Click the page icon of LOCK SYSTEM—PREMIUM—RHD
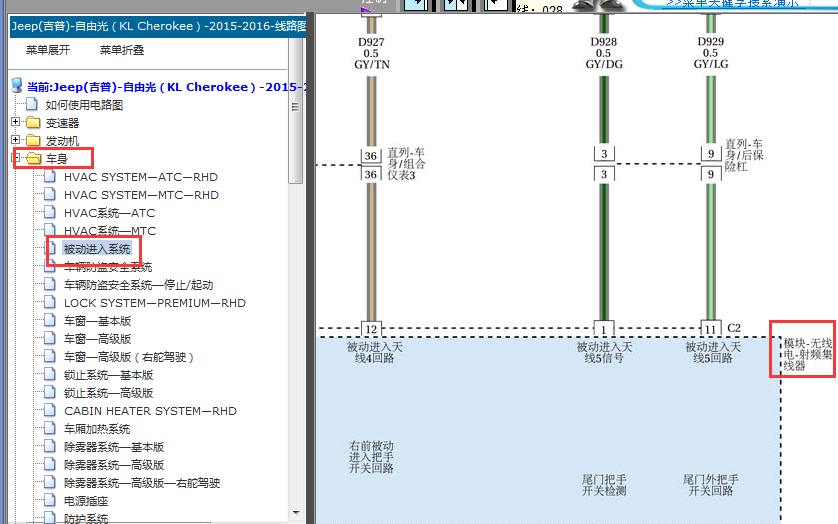 coord(50,303)
